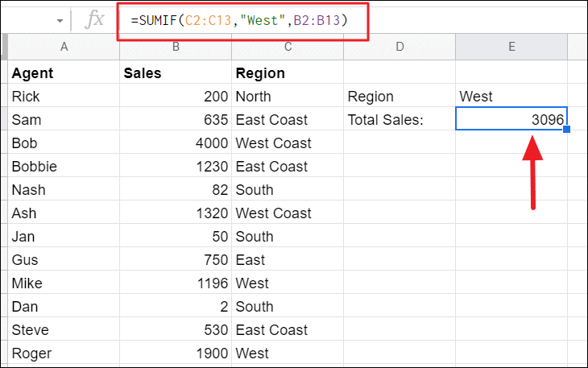Click the Total Sales result cell 3096

[511, 120]
